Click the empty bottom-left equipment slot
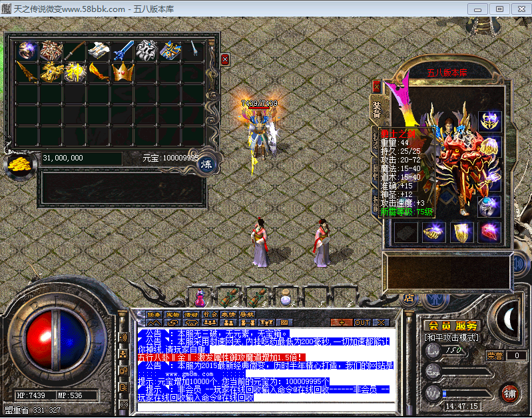Screen dimensions: 532x418 [405, 233]
